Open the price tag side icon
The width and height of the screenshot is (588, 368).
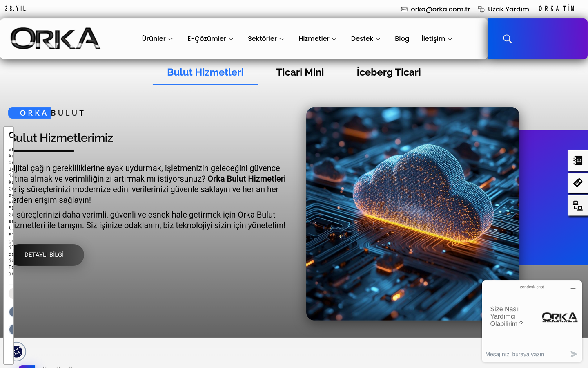click(x=578, y=183)
